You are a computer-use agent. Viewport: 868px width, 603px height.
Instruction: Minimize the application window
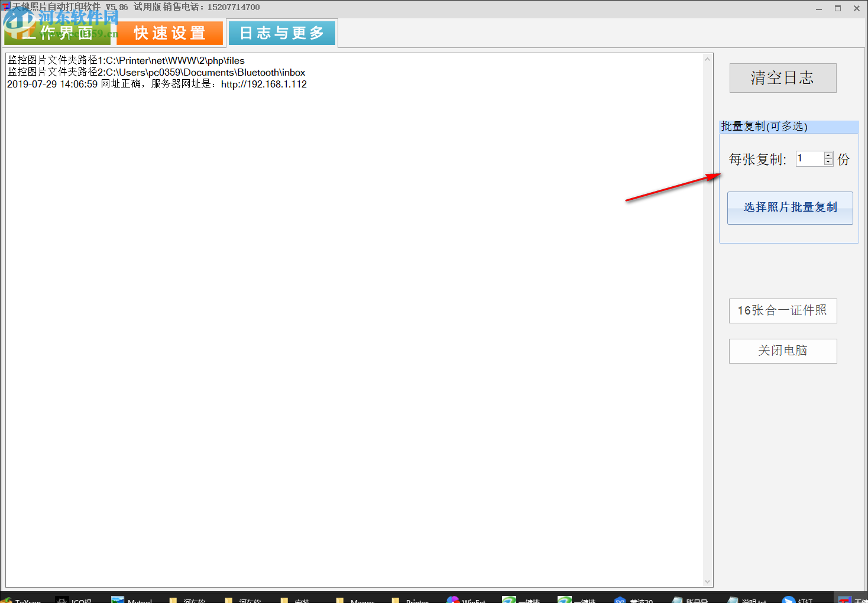tap(819, 8)
